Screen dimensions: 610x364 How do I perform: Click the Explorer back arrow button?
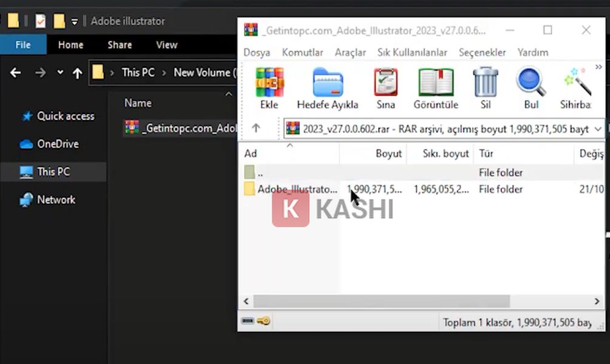[x=16, y=73]
